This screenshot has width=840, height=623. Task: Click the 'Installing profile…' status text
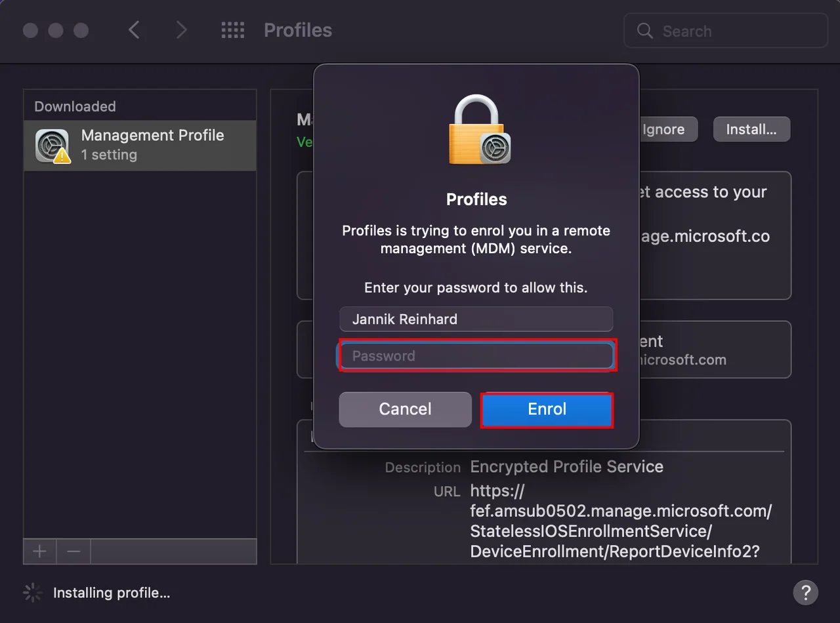click(112, 593)
